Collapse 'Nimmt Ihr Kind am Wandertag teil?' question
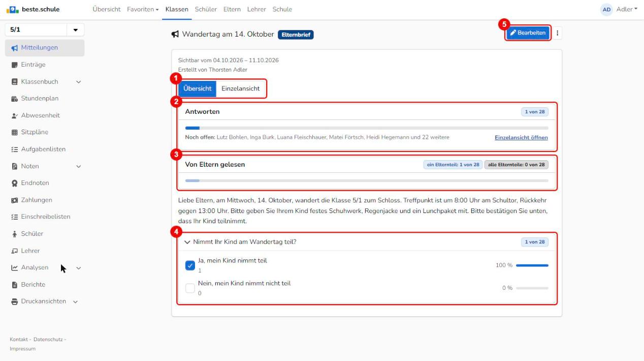The image size is (644, 361). pyautogui.click(x=187, y=242)
